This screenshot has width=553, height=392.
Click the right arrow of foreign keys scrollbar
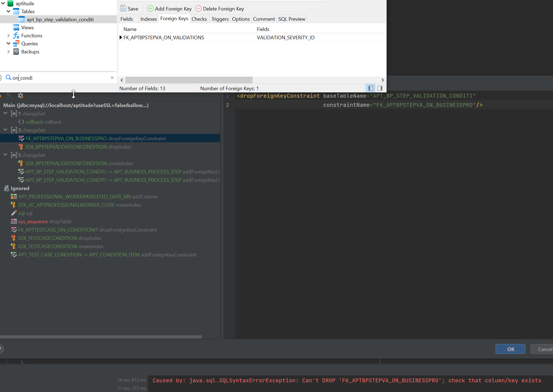(x=383, y=80)
